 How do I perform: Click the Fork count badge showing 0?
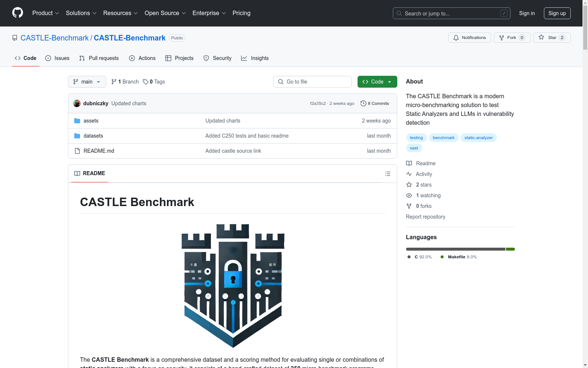(x=522, y=38)
